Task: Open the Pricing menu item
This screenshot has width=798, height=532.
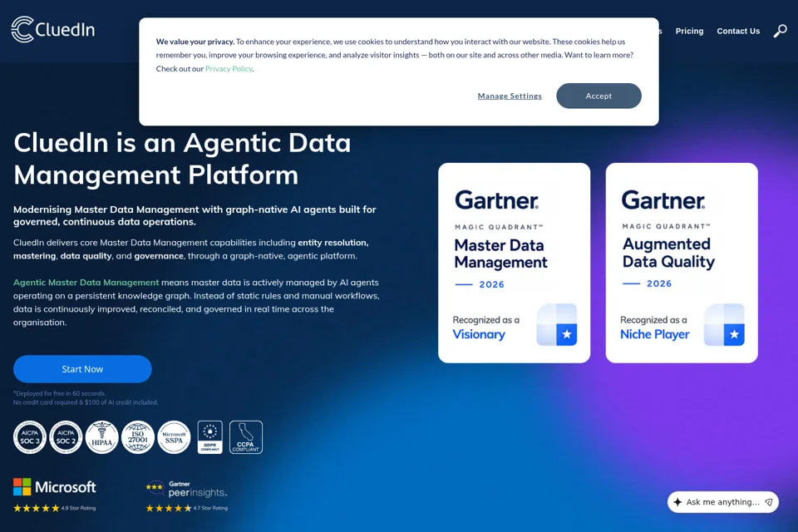Action: point(689,31)
